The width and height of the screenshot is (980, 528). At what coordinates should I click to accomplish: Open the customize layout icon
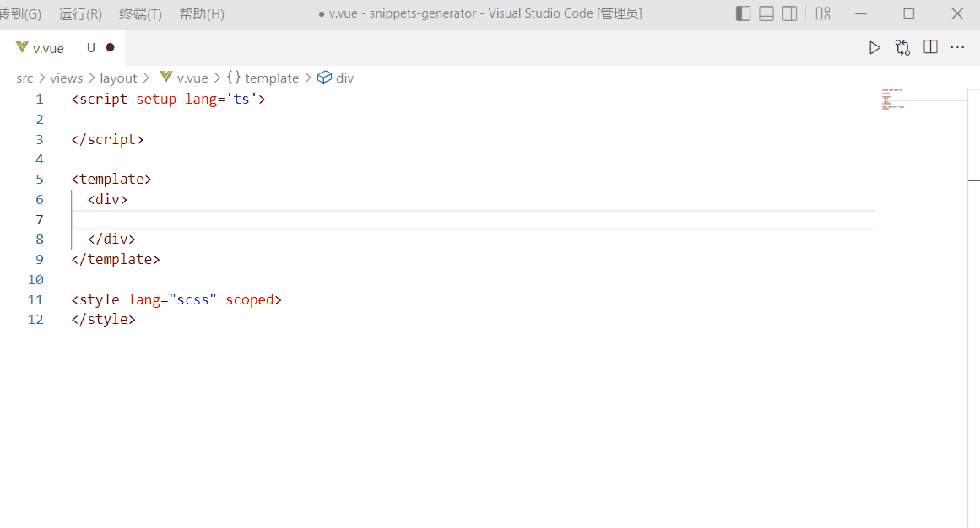823,13
